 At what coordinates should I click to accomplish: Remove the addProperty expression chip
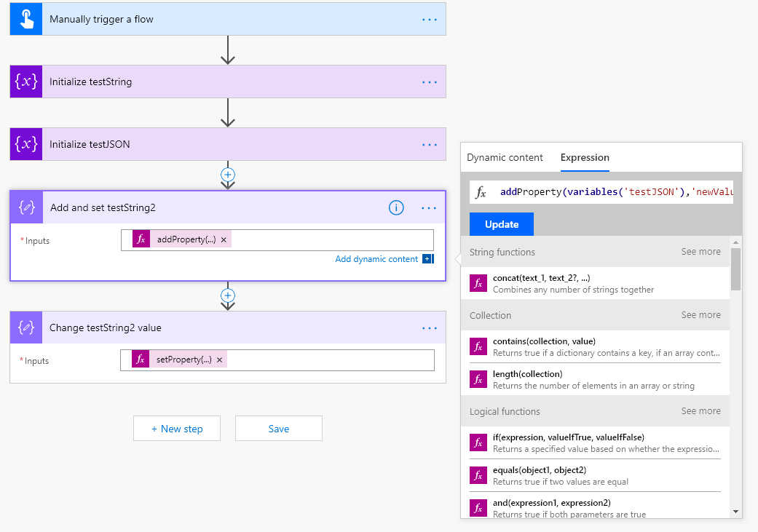click(224, 239)
